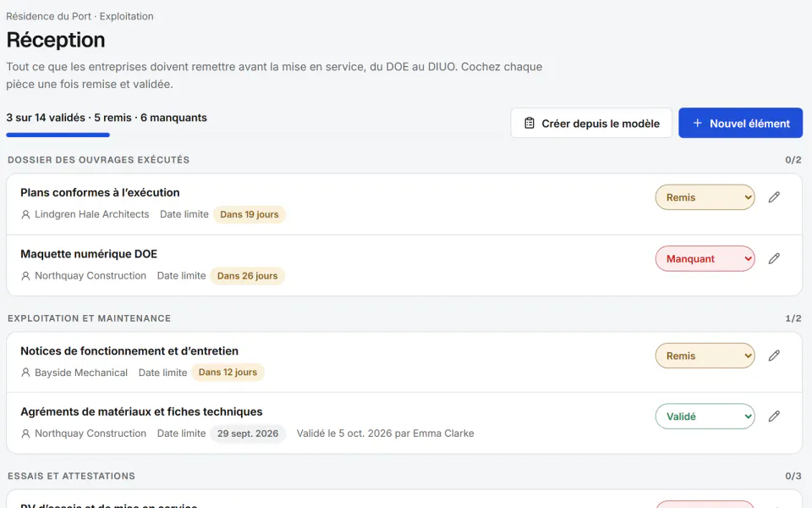Click the Résidence du Port · Exploitation breadcrumb
This screenshot has width=812, height=508.
(x=80, y=17)
